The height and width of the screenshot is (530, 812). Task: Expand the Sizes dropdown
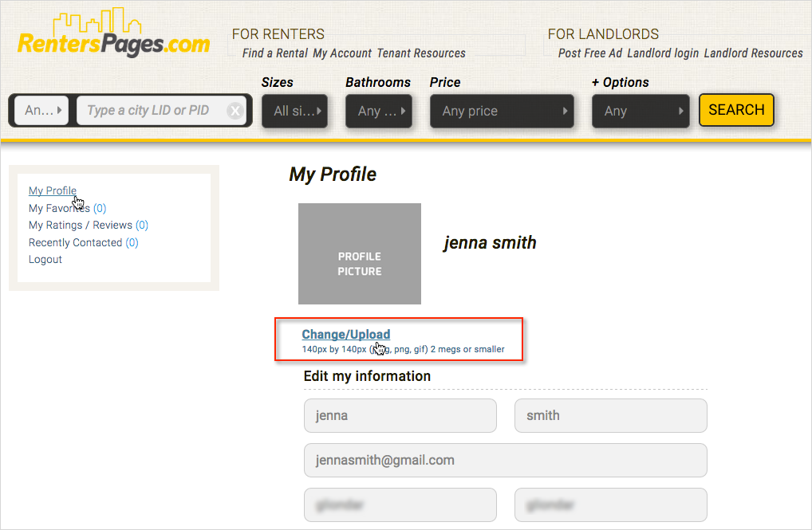[x=294, y=111]
